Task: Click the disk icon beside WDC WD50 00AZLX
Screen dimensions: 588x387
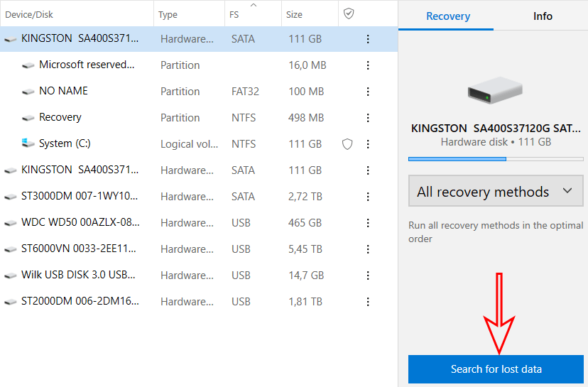Action: point(10,223)
